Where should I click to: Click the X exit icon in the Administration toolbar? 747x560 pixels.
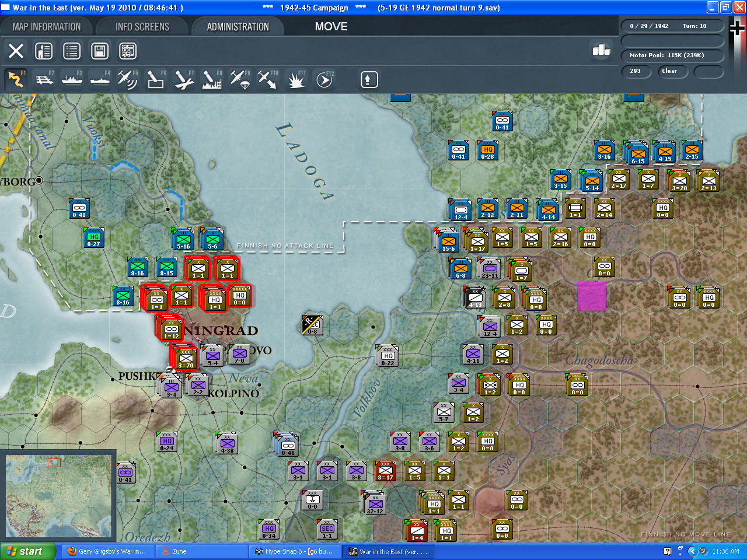(x=16, y=51)
